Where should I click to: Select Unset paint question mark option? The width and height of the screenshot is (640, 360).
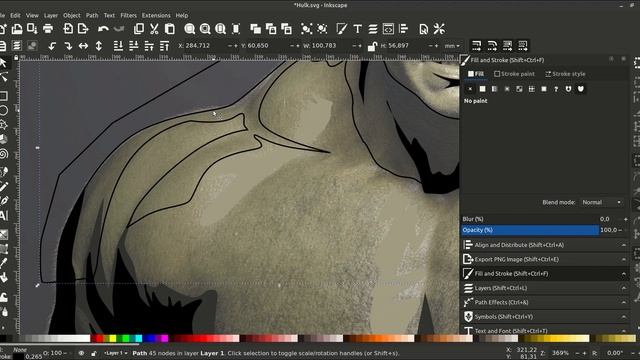(x=556, y=89)
